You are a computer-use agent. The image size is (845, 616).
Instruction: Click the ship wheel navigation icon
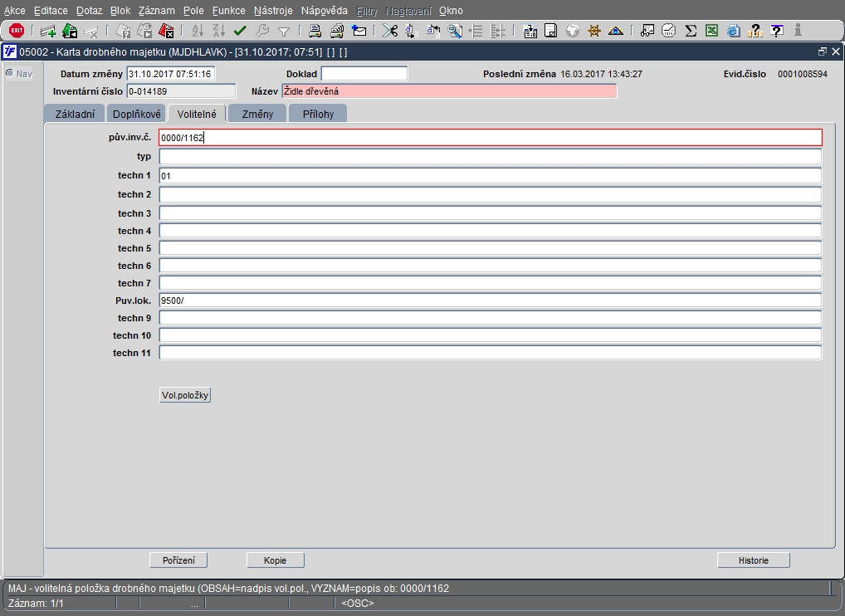tap(593, 32)
